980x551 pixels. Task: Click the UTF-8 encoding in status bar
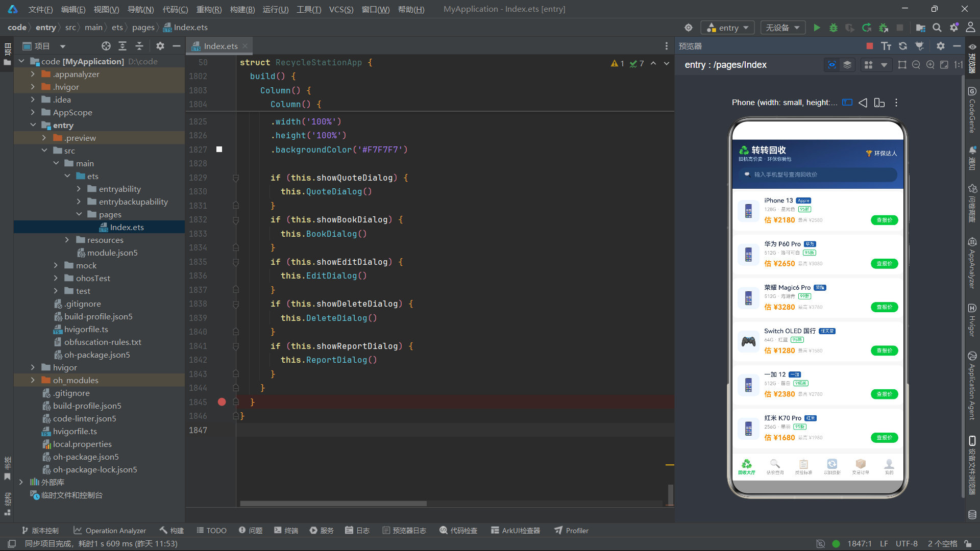click(906, 544)
